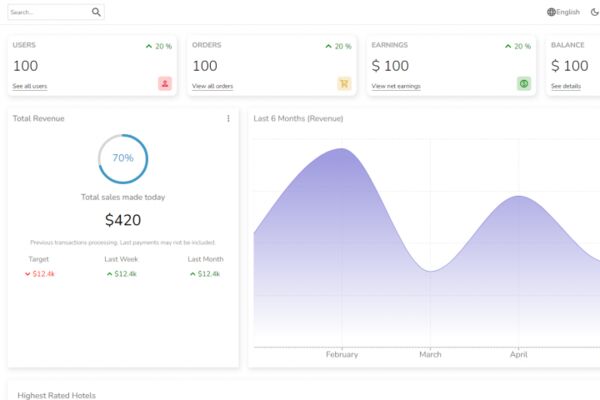Image resolution: width=600 pixels, height=400 pixels.
Task: Click the red user icon in Users card
Action: click(165, 83)
